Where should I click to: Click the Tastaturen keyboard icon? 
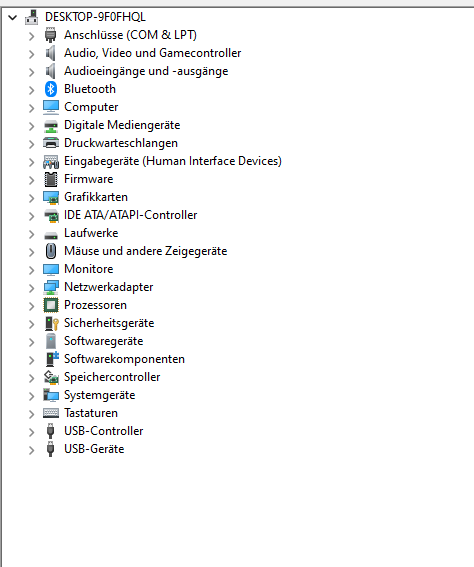tap(51, 413)
